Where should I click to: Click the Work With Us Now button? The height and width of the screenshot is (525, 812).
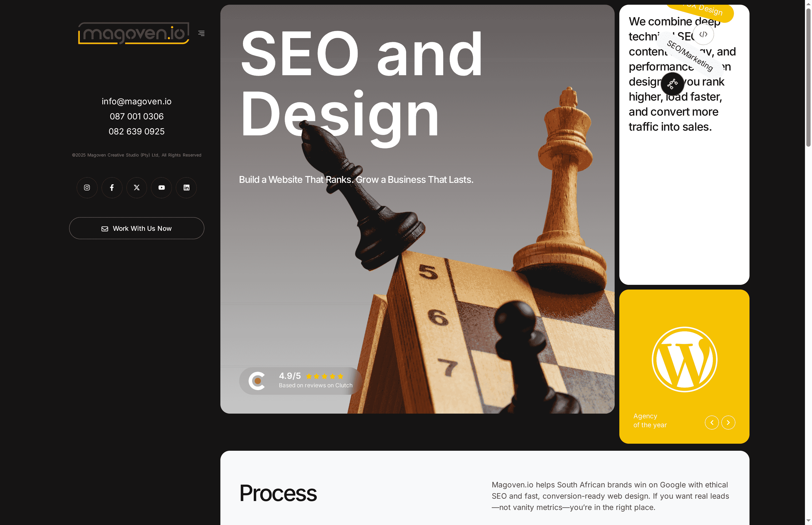(x=137, y=228)
